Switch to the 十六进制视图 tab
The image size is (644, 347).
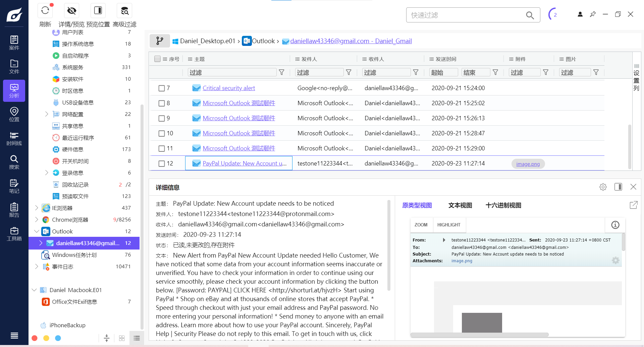[x=503, y=205]
